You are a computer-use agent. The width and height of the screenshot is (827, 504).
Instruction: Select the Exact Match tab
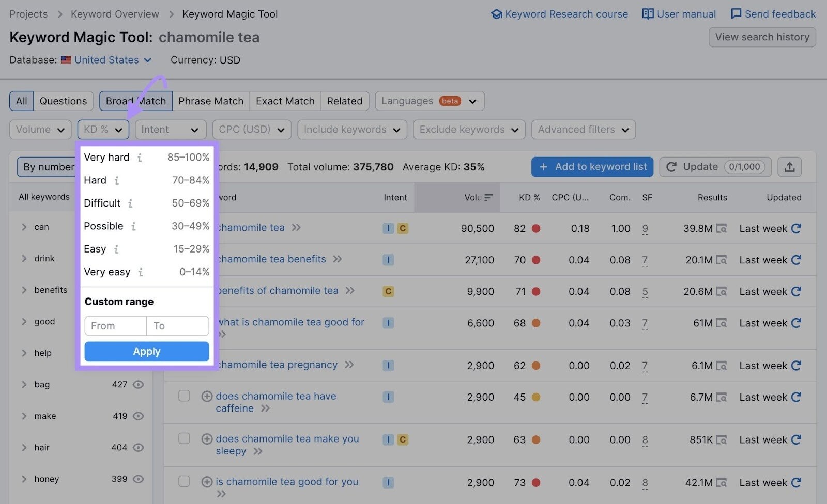(x=285, y=101)
